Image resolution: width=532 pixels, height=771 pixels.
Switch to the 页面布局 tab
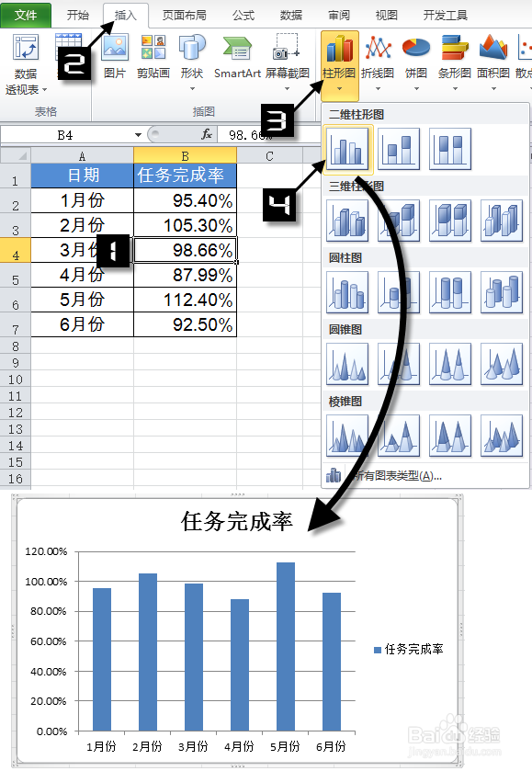(185, 16)
